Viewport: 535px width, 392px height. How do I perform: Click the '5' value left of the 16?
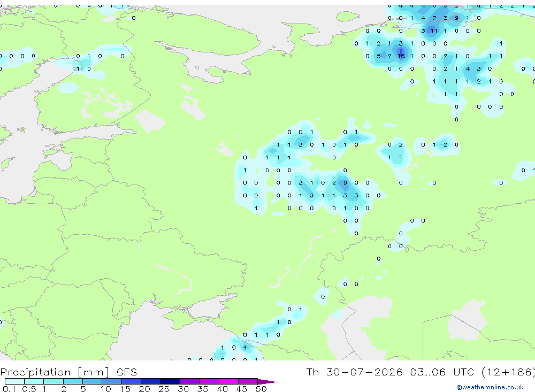(x=378, y=56)
